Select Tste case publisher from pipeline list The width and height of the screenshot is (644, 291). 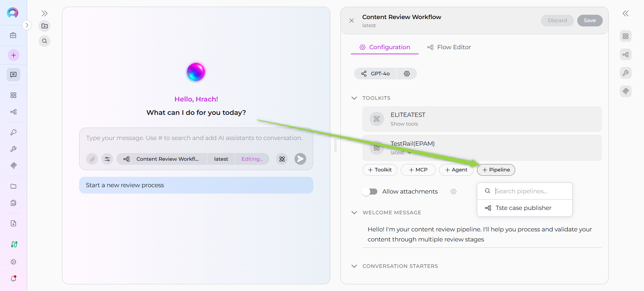coord(523,208)
